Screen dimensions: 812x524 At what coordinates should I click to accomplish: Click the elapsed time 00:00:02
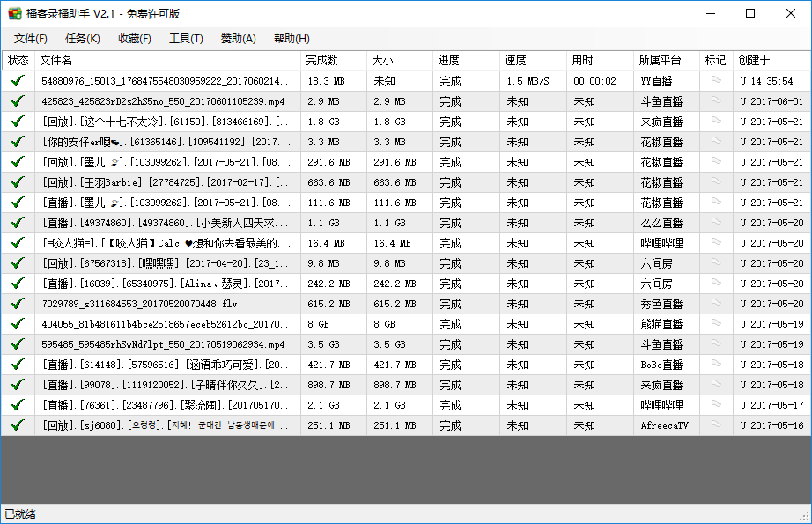pyautogui.click(x=594, y=81)
